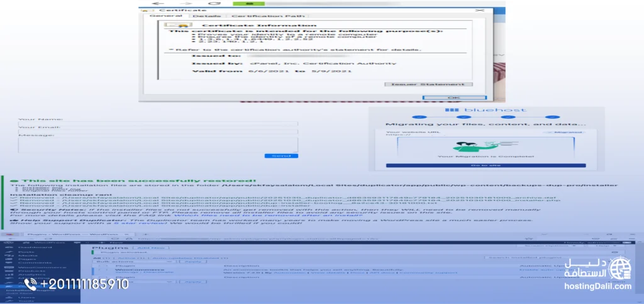Click the green secure padlock in the address bar
Viewport: 644px width, 304px height.
248,3
